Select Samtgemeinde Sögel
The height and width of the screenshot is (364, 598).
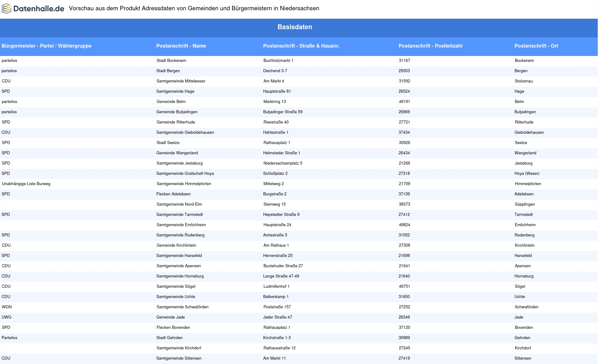176,287
